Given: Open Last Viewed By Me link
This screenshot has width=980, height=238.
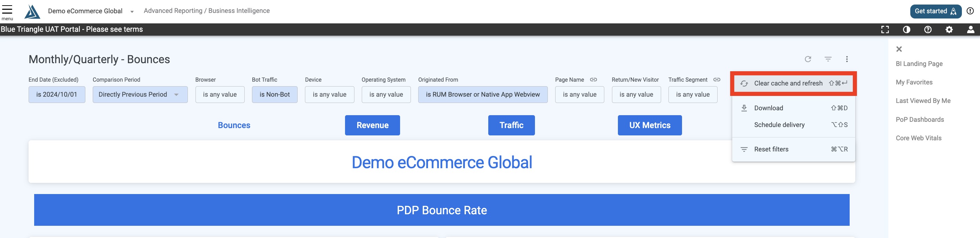Looking at the screenshot, I should [x=923, y=101].
